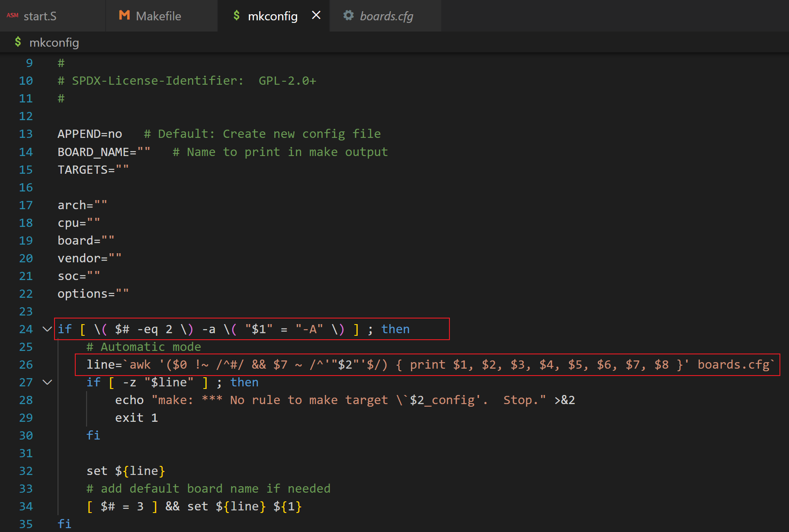Click the APPEND=no assignment

90,134
